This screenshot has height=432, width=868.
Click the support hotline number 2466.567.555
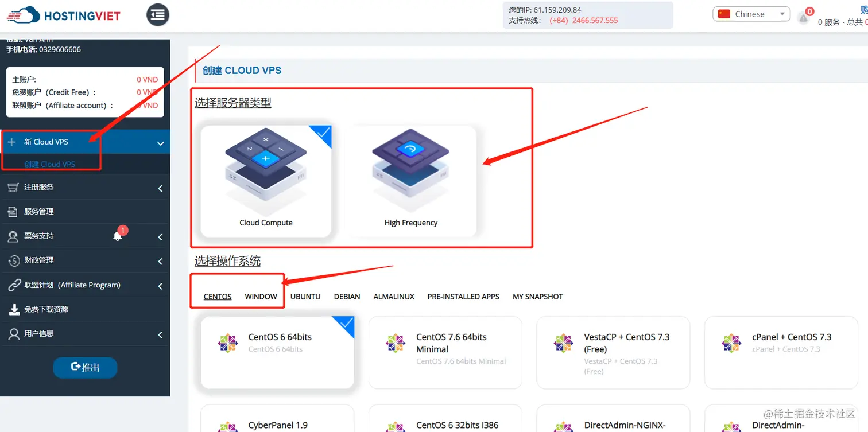pyautogui.click(x=595, y=20)
